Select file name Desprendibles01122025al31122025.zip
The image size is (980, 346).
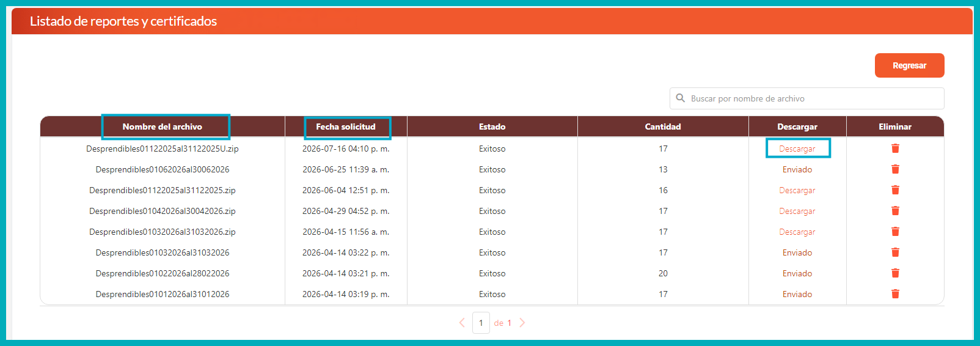(163, 190)
